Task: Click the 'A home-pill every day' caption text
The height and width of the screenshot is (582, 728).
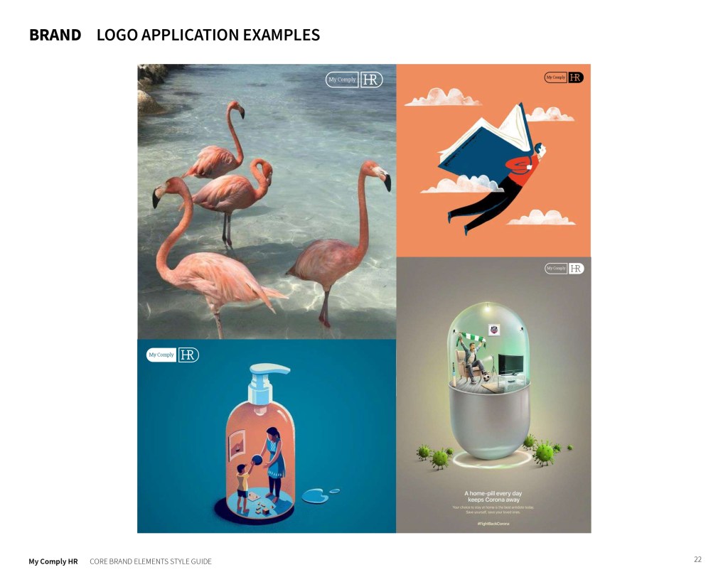Action: tap(493, 493)
